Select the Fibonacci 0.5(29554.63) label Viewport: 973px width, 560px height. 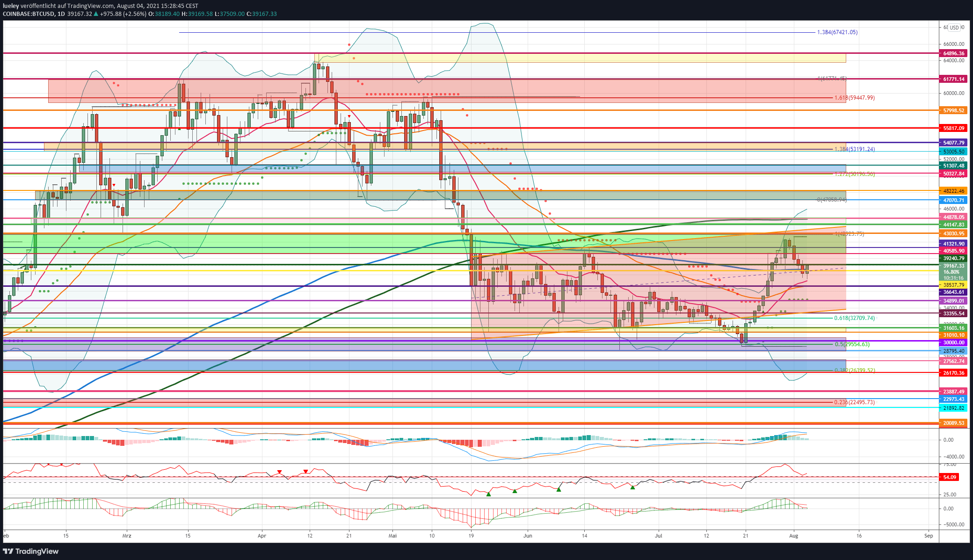[x=852, y=344]
